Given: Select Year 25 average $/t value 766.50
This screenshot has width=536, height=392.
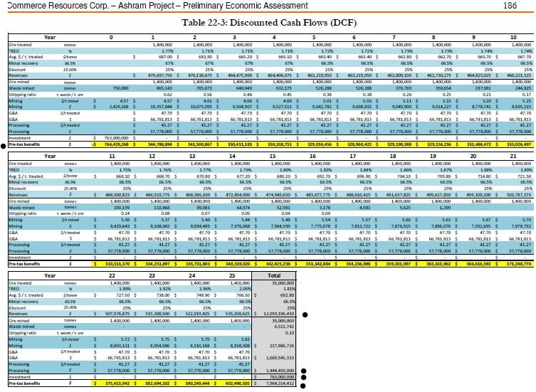Looking at the screenshot, I should tap(243, 295).
